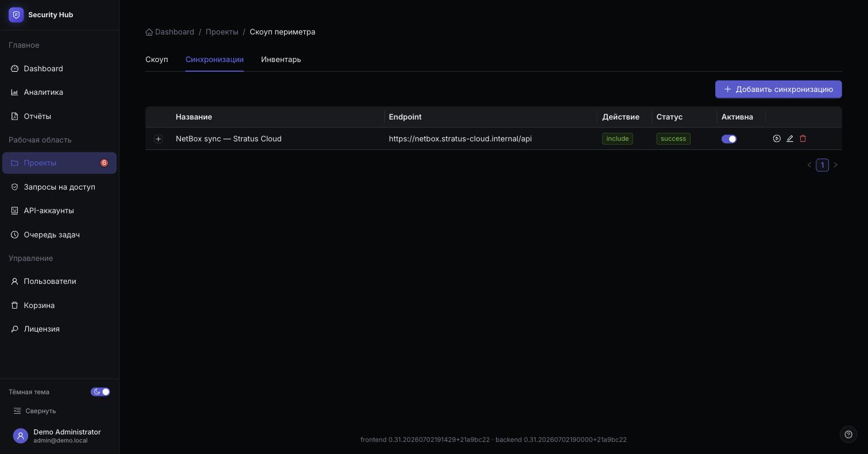Screen dimensions: 868x454
Task: Open Dashboard from the sidebar
Action: click(x=59, y=68)
